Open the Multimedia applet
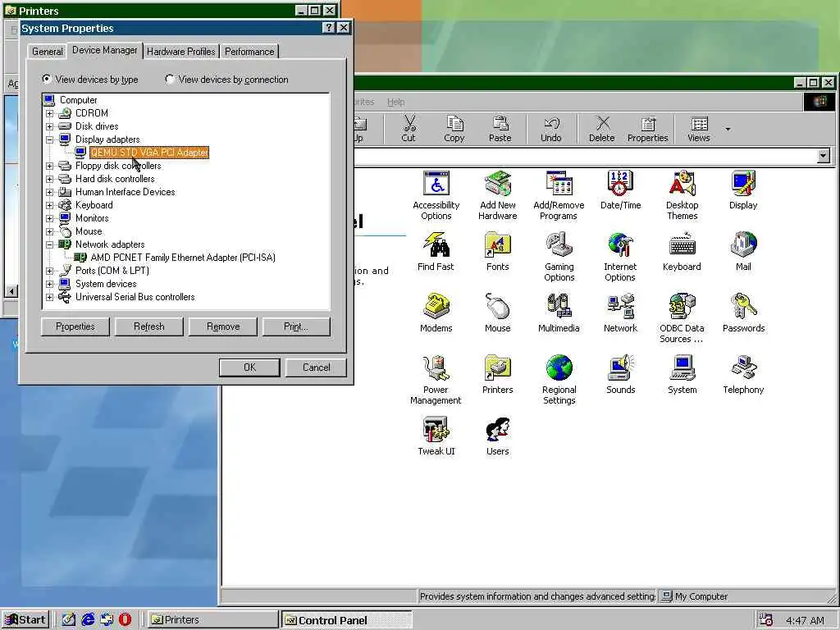Screen dimensions: 840x630 (559, 313)
